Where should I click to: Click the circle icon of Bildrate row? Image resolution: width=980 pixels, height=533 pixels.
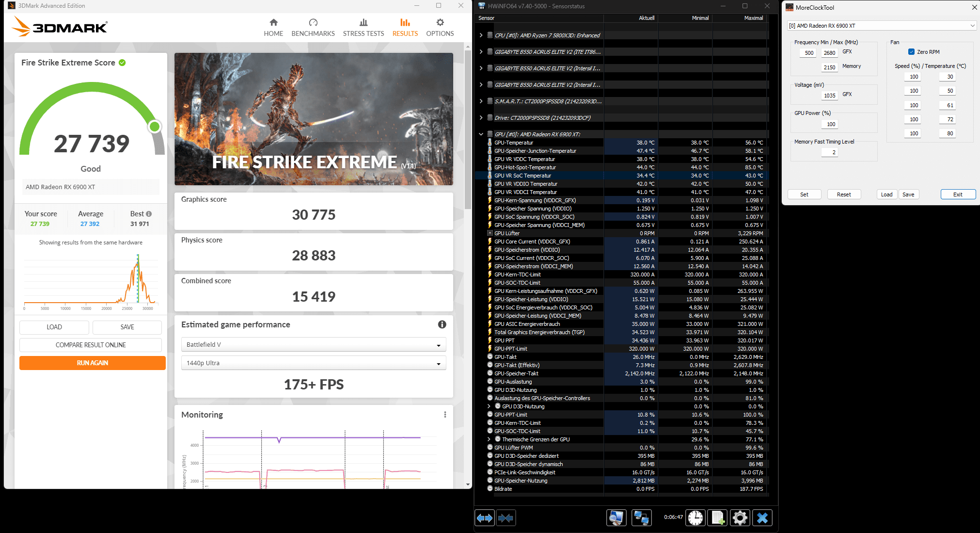pyautogui.click(x=490, y=489)
